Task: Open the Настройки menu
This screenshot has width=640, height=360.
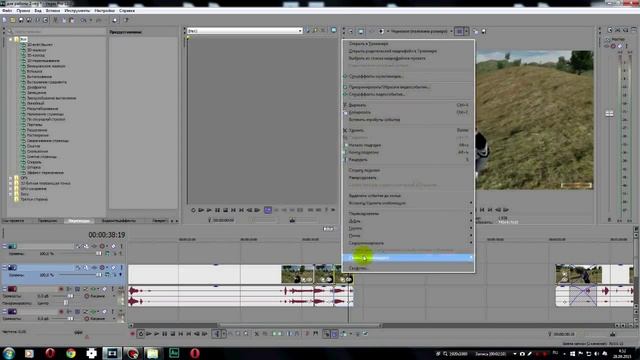Action: pyautogui.click(x=104, y=11)
